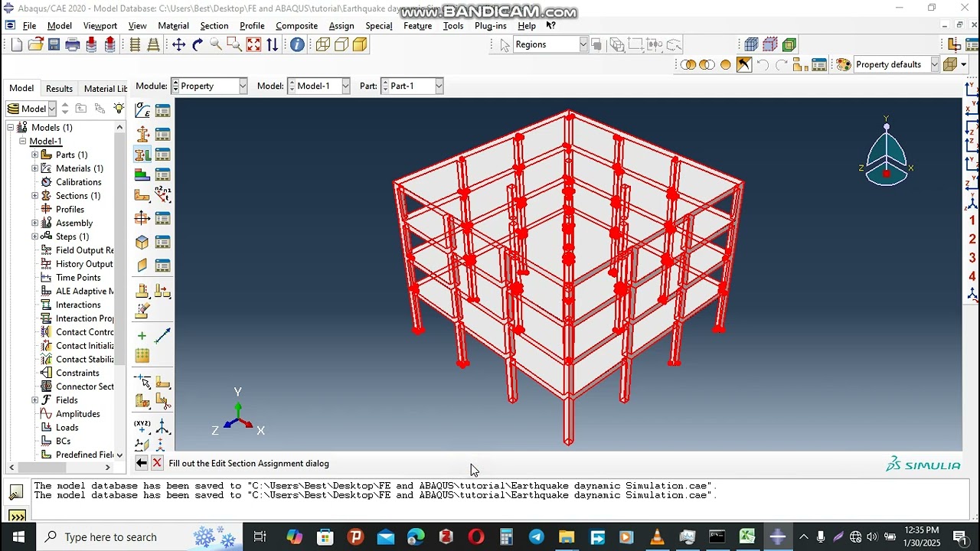Click the Print icon in the toolbar

pos(73,44)
